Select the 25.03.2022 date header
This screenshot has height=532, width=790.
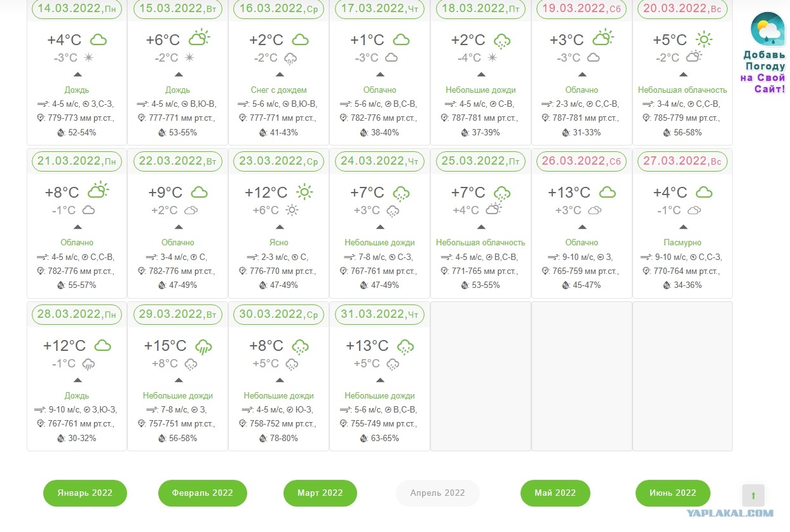point(480,161)
